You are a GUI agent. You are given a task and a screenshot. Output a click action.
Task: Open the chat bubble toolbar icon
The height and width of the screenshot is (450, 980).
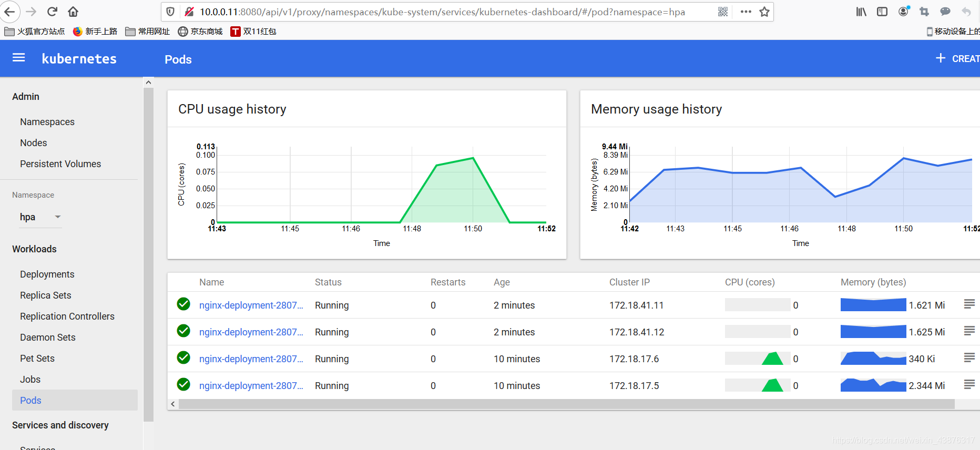[x=945, y=12]
